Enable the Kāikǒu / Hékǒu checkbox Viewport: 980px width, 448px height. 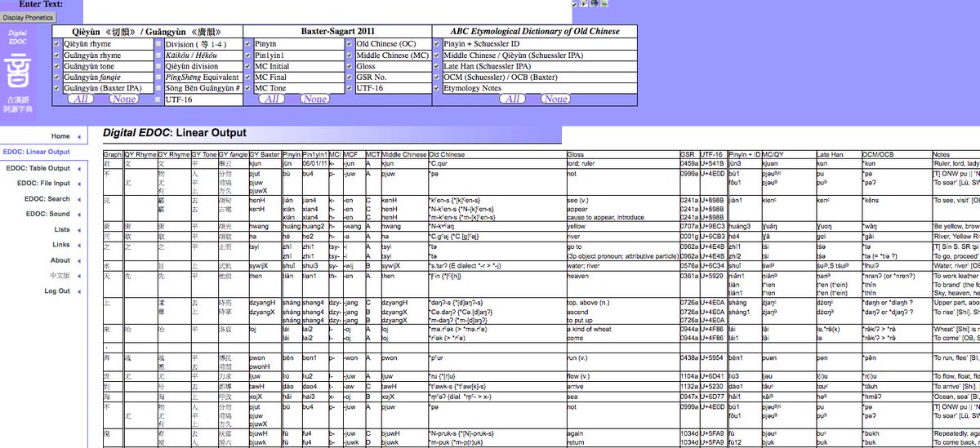coord(158,55)
